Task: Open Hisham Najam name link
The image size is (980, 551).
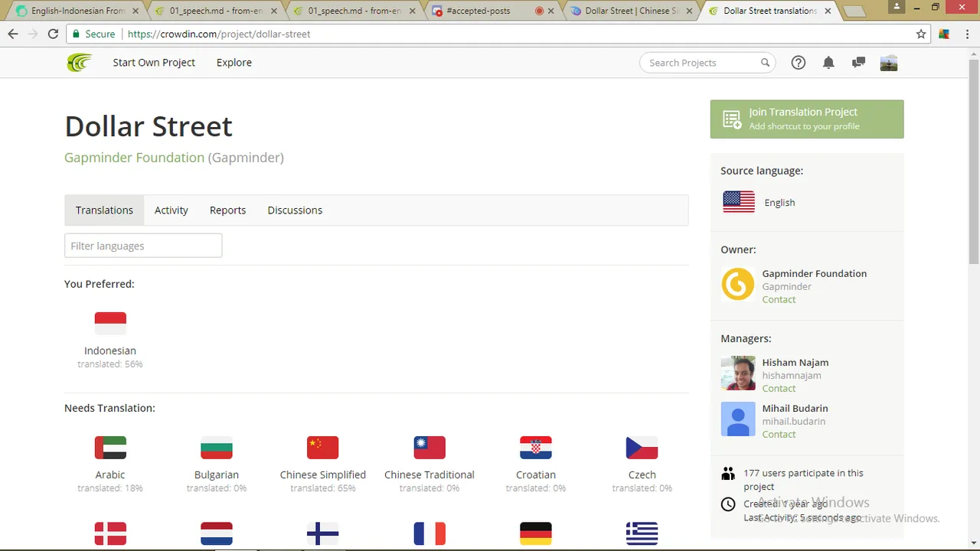Action: [x=795, y=363]
